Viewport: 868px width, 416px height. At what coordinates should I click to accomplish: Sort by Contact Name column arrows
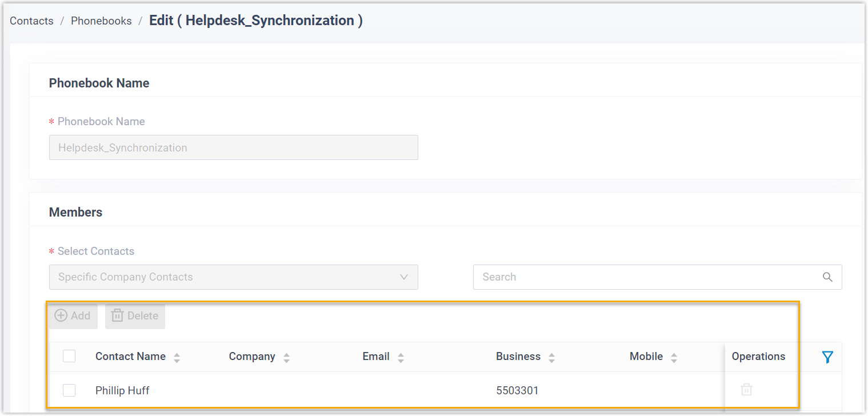pyautogui.click(x=177, y=358)
